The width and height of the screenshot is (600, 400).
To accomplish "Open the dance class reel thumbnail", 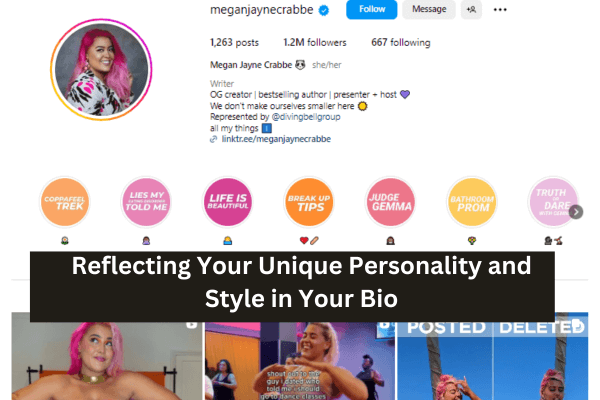I will pyautogui.click(x=300, y=361).
